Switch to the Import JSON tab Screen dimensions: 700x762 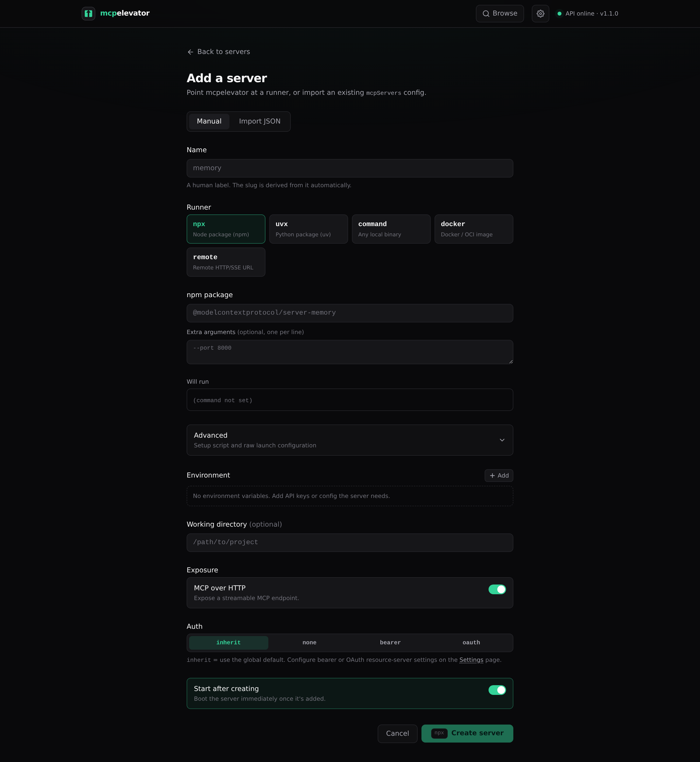[x=260, y=121]
